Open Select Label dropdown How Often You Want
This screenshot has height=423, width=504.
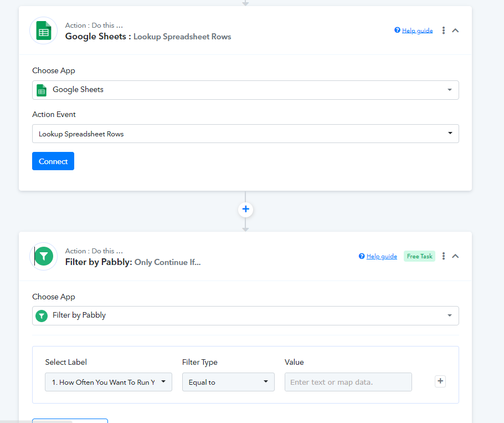(x=109, y=382)
